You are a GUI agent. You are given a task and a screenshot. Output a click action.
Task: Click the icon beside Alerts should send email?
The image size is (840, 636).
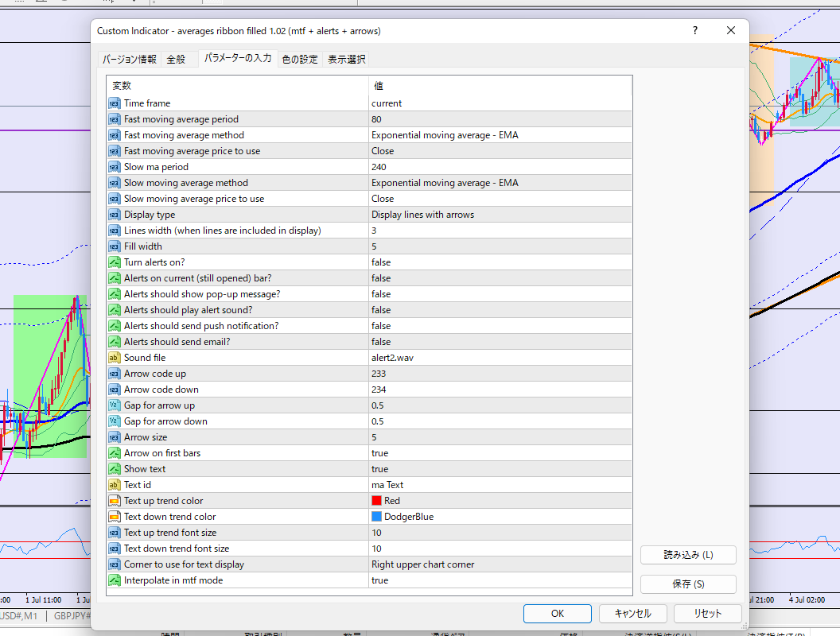tap(114, 342)
